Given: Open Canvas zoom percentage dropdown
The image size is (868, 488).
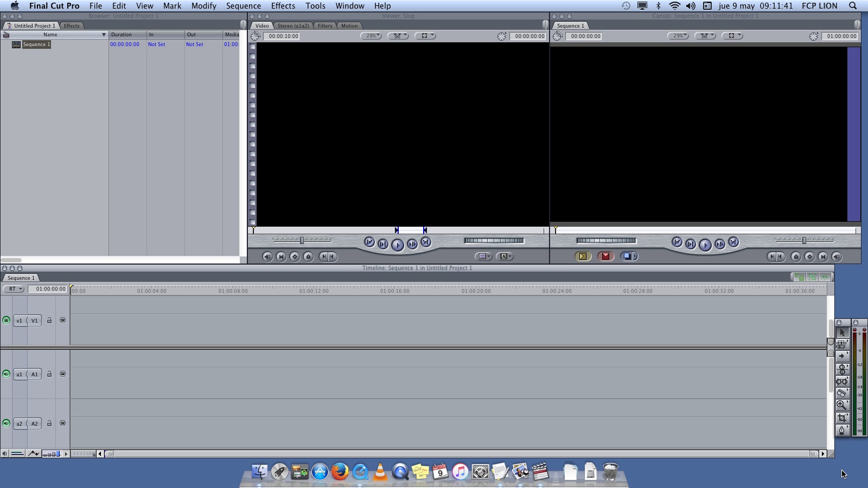Looking at the screenshot, I should tap(678, 36).
